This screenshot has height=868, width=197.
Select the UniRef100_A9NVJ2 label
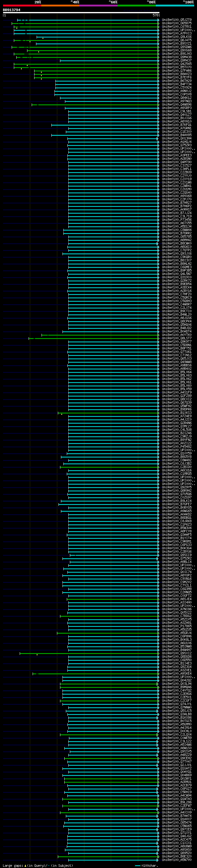click(x=176, y=91)
